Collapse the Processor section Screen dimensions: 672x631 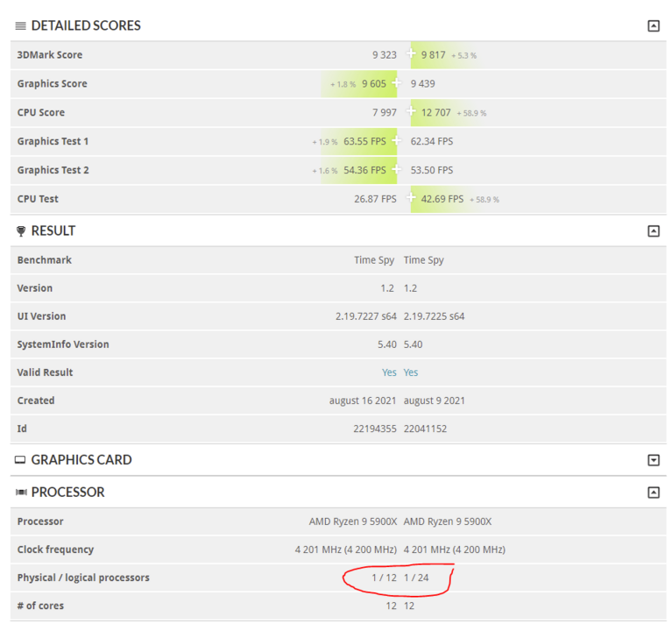point(653,493)
